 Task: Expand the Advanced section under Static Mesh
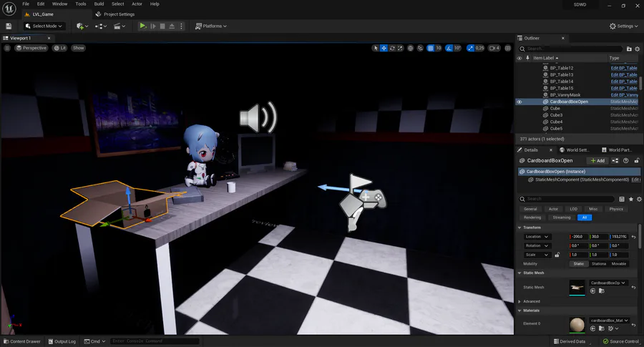click(519, 301)
